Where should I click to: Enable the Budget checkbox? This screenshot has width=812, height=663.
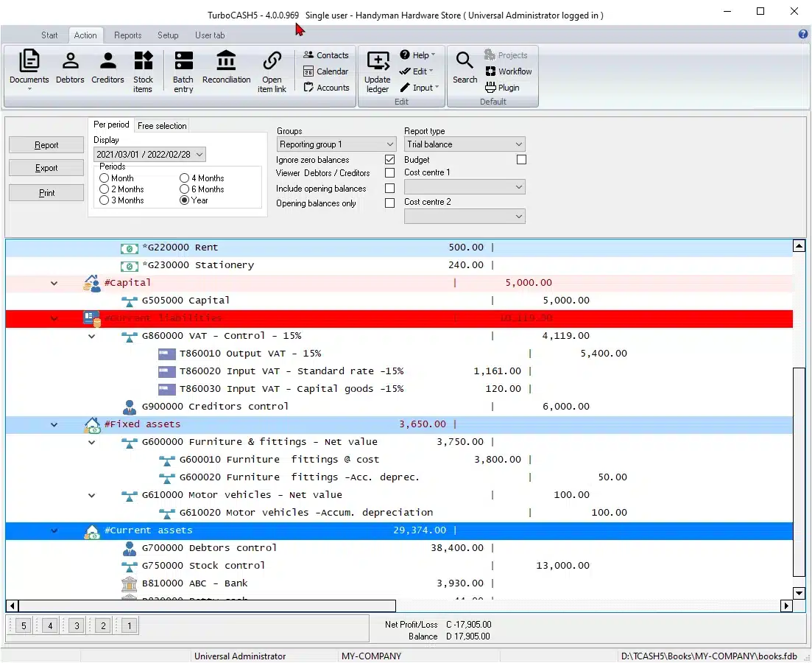pyautogui.click(x=521, y=159)
